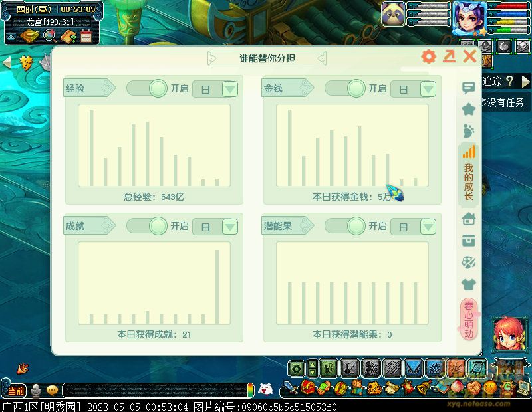Screen dimensions: 532x412
Task: Click the red-haired character portrait
Action: click(x=510, y=334)
